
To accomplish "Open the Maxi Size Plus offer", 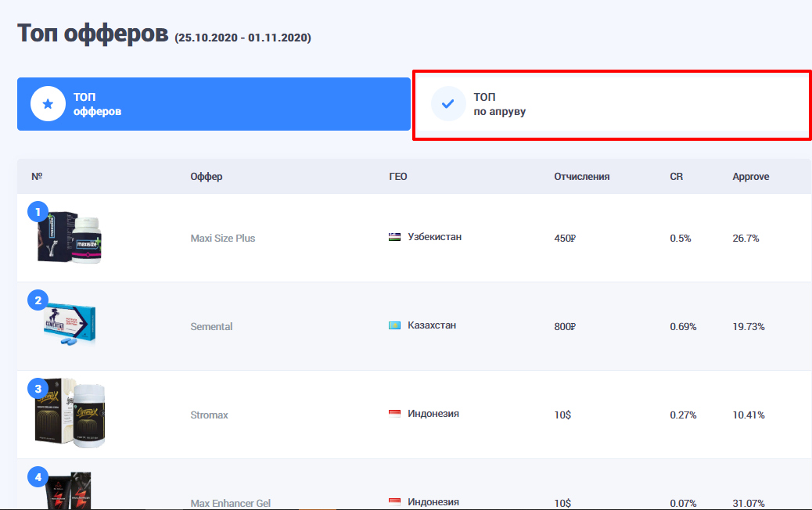I will coord(223,238).
